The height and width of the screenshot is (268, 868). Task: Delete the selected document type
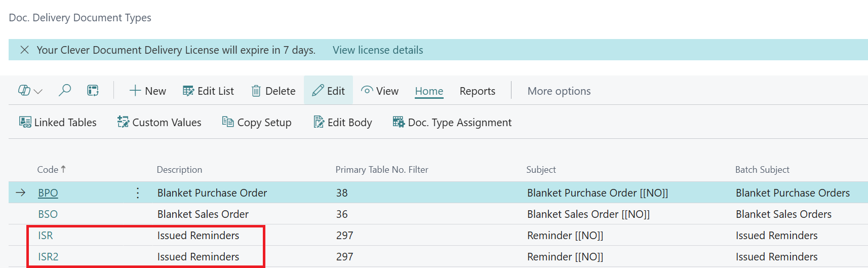pyautogui.click(x=273, y=91)
